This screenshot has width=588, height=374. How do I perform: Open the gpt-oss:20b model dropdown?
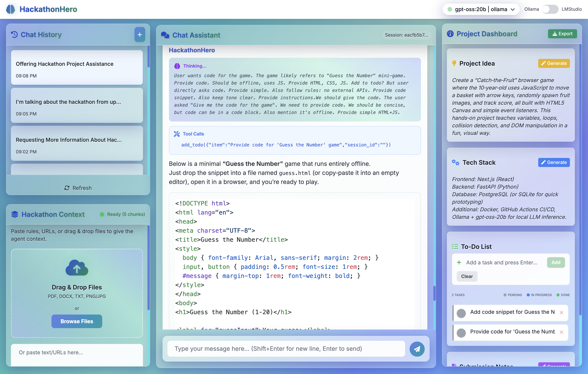click(481, 9)
